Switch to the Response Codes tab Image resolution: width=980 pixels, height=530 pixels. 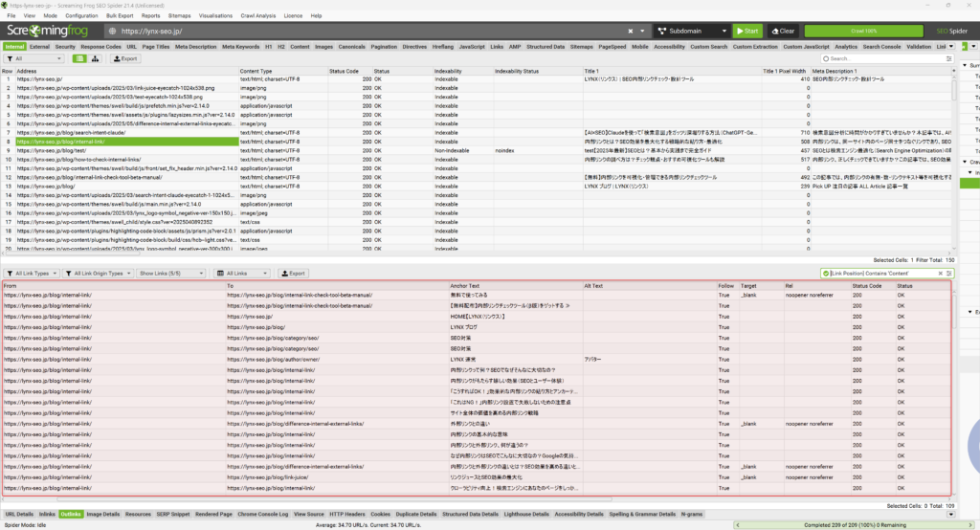pyautogui.click(x=100, y=46)
